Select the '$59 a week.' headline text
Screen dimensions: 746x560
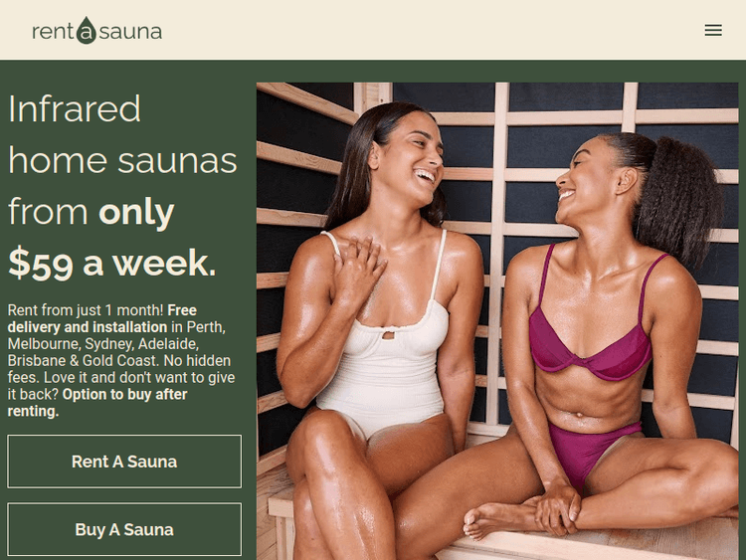point(112,264)
